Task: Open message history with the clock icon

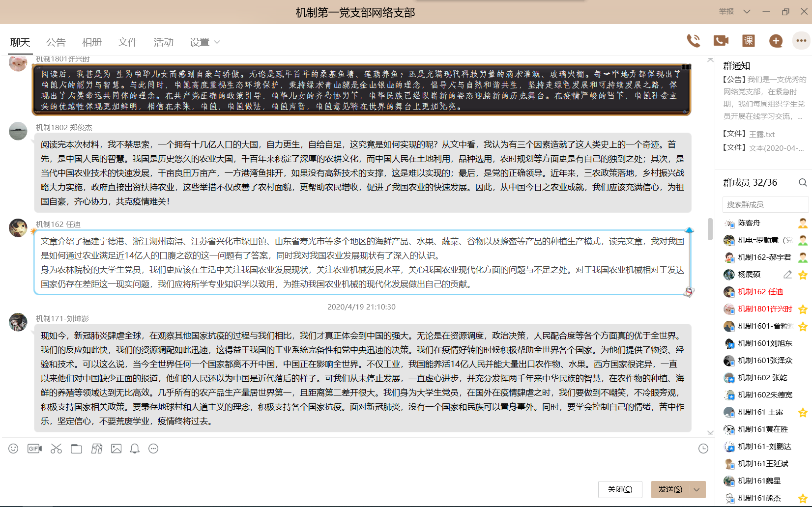Action: [703, 449]
